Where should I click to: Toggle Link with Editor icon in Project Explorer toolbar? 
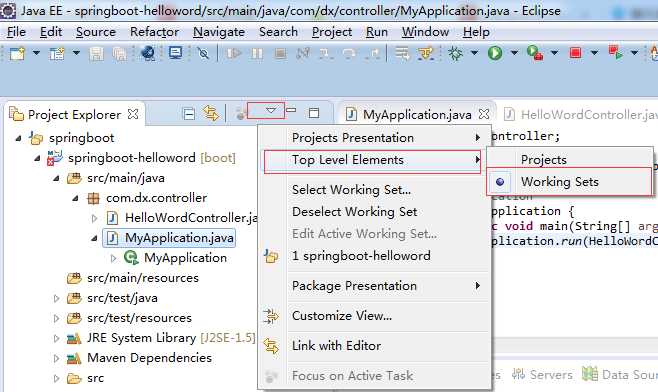211,113
